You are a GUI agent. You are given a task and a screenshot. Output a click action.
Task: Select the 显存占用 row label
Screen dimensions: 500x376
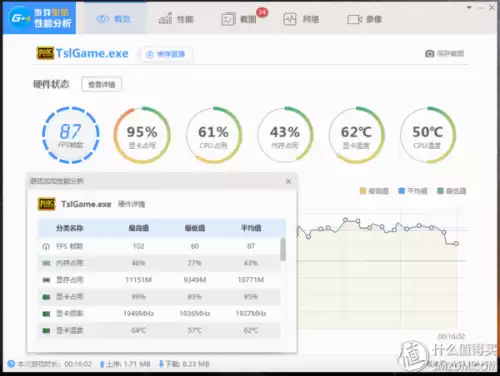tap(69, 280)
